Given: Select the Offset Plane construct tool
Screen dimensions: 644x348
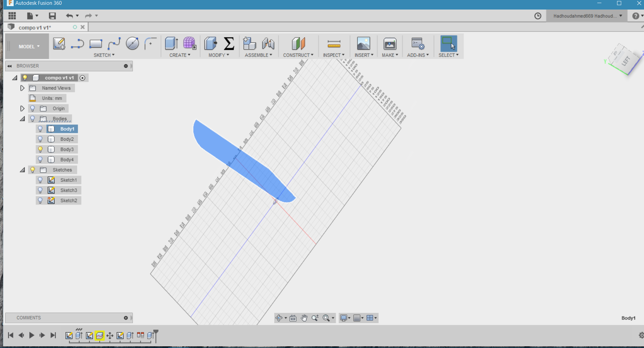Looking at the screenshot, I should click(x=298, y=44).
